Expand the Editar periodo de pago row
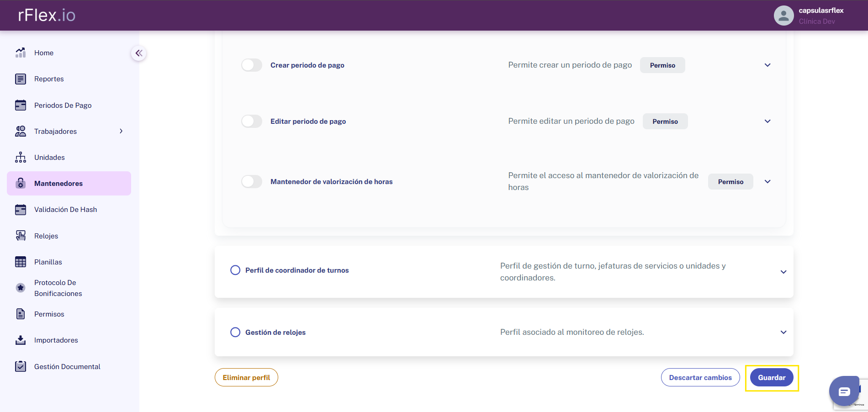The width and height of the screenshot is (868, 412). coord(767,121)
